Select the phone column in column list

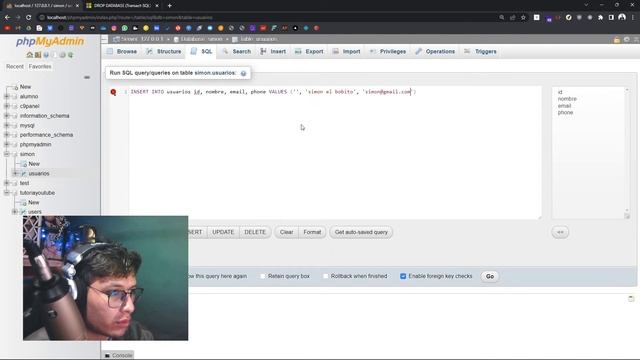[x=565, y=113]
